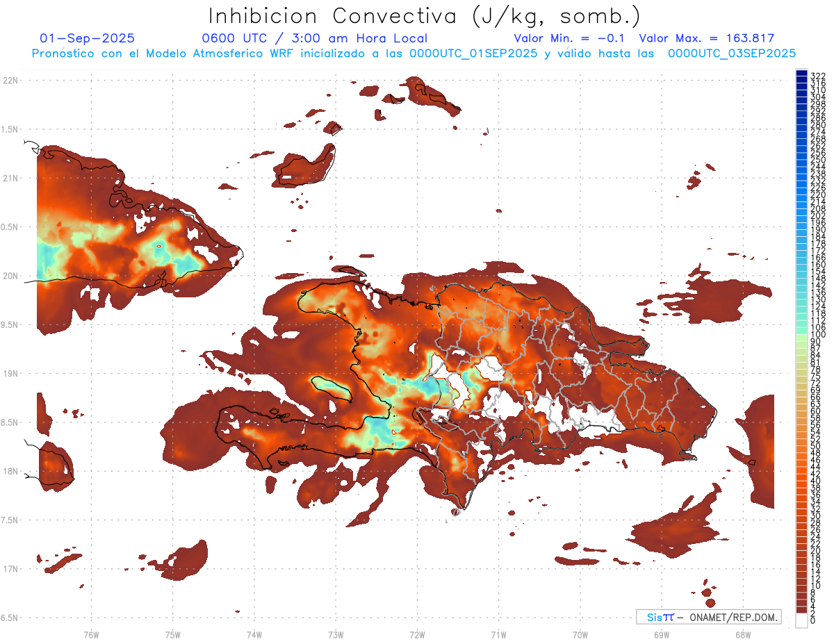Viewport: 834px width, 644px height.
Task: Click the '76W' longitude label
Action: click(91, 634)
